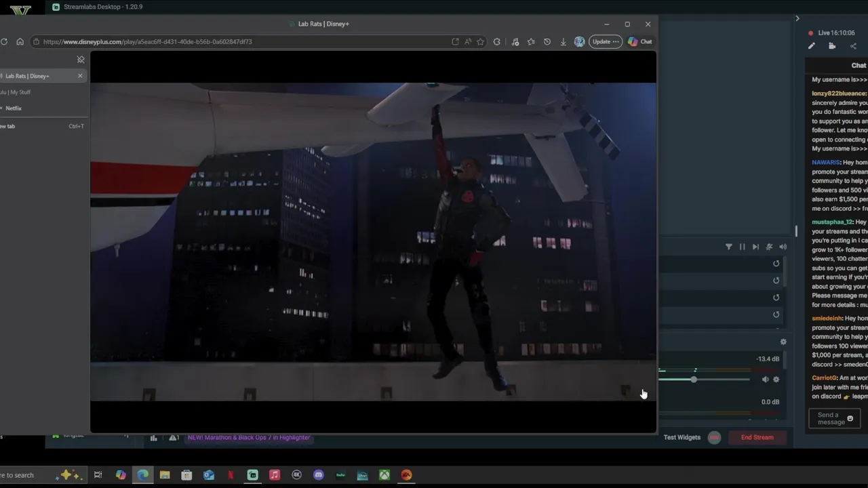Open Apple Music from the taskbar

click(x=275, y=475)
